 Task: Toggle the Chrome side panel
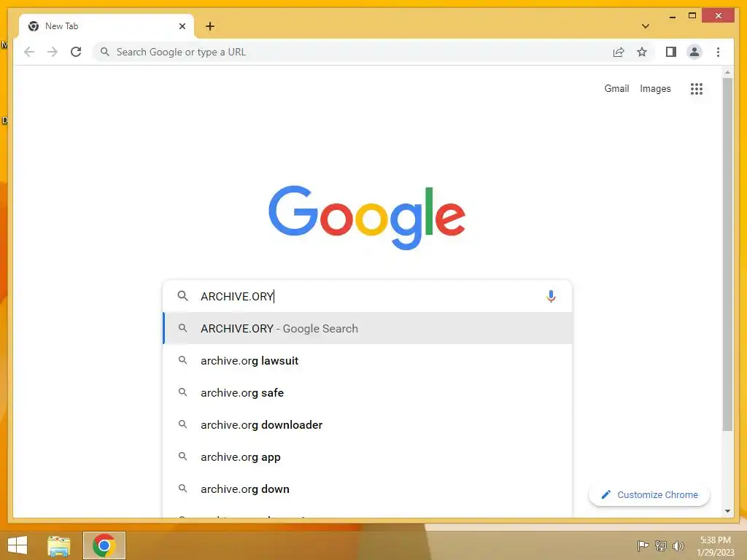click(671, 52)
